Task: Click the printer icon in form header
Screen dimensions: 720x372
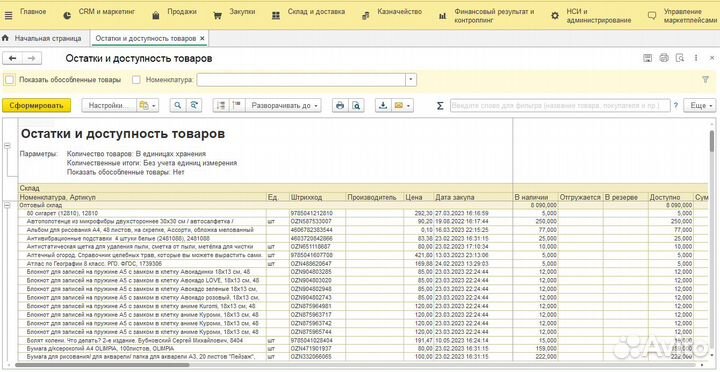Action: (x=664, y=58)
